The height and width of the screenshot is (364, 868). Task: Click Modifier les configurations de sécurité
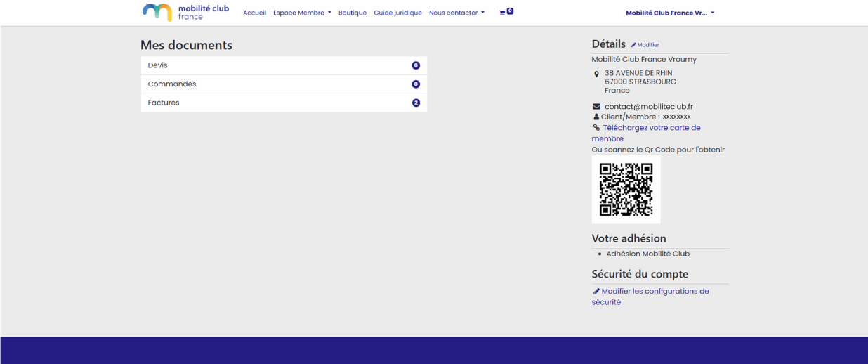point(650,297)
